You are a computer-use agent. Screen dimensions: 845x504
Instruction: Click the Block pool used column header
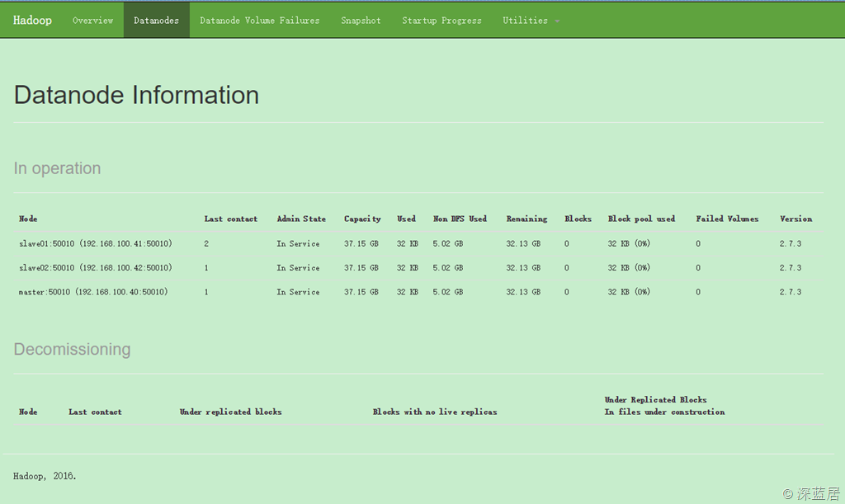(x=641, y=219)
